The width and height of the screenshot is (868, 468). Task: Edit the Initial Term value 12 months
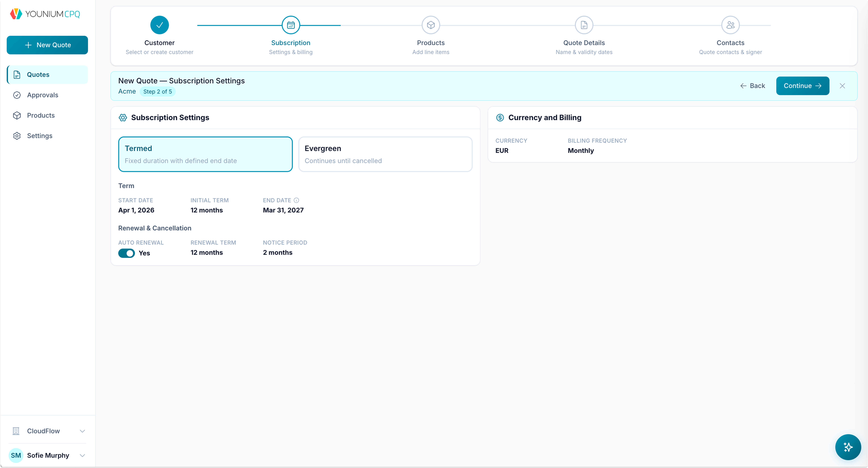[x=207, y=210]
